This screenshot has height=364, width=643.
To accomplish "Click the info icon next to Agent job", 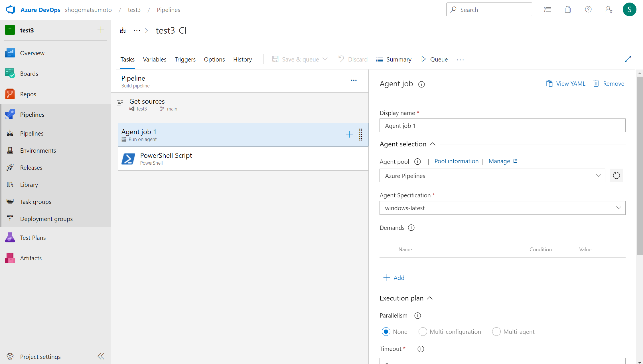I will point(421,84).
